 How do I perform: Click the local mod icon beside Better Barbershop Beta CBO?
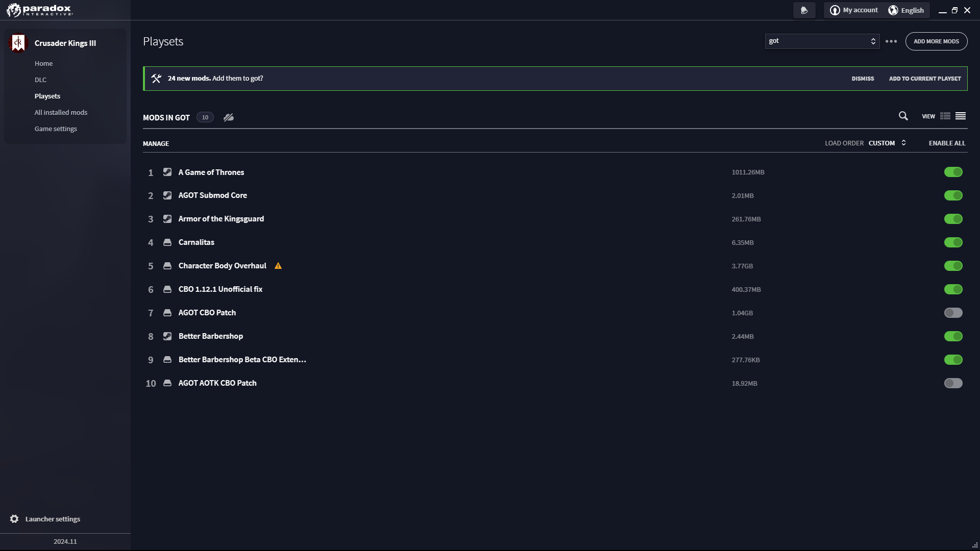coord(167,360)
